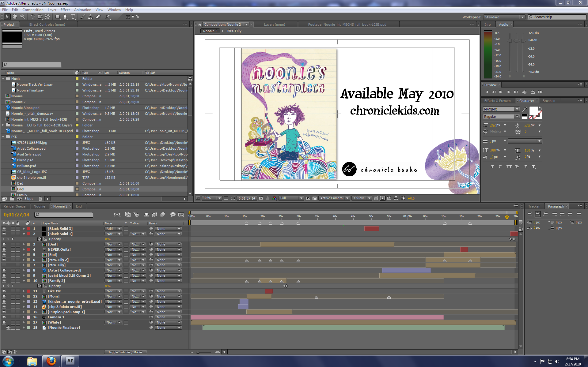Open blending mode dropdown for Black Solid 3
The height and width of the screenshot is (367, 588).
click(113, 229)
